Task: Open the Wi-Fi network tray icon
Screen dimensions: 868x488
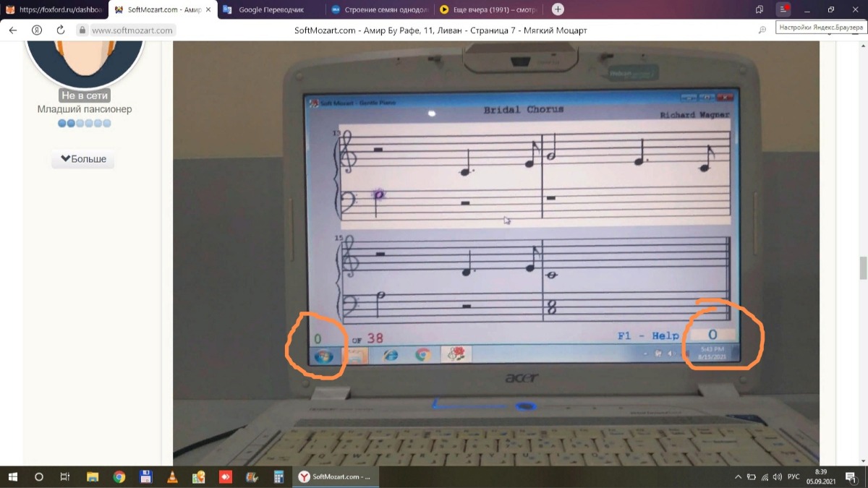Action: 765,477
